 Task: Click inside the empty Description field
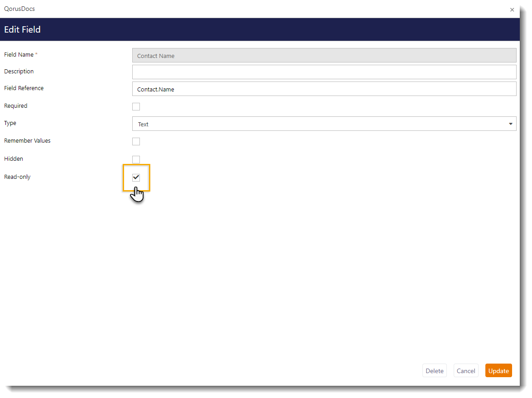(324, 72)
